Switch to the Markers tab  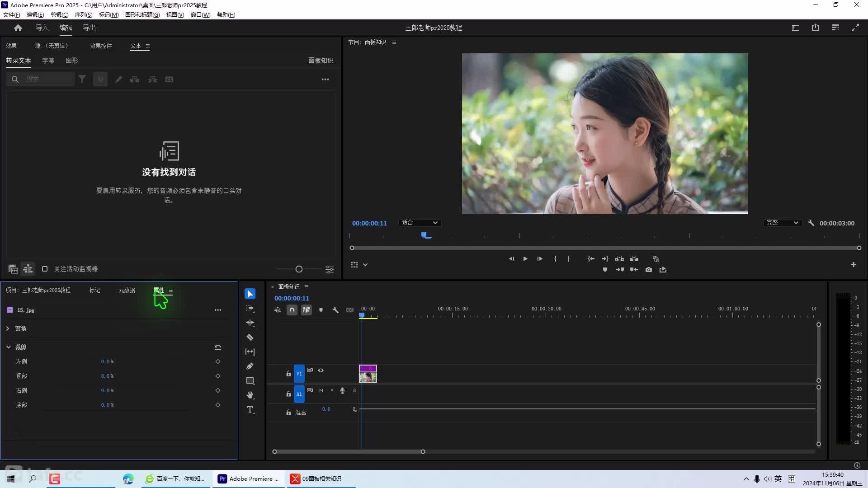click(94, 290)
